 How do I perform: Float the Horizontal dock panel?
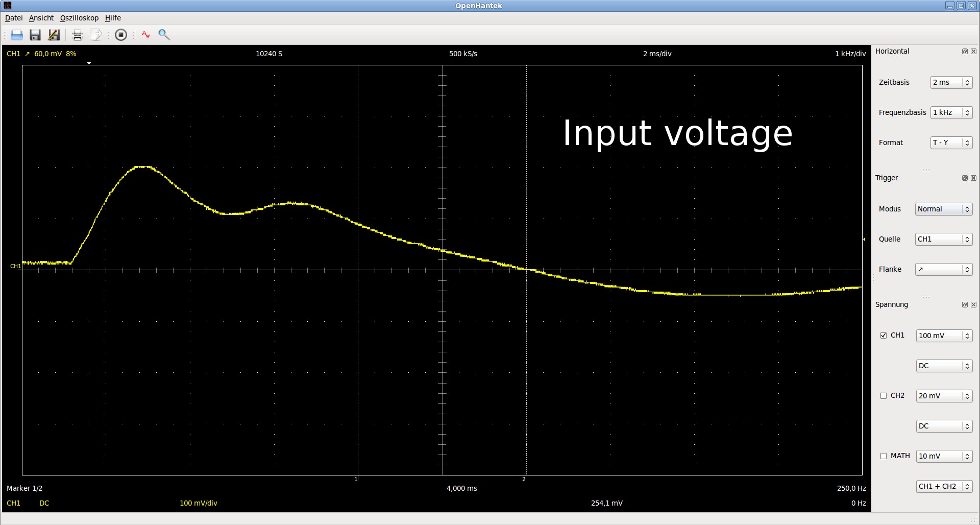click(965, 52)
